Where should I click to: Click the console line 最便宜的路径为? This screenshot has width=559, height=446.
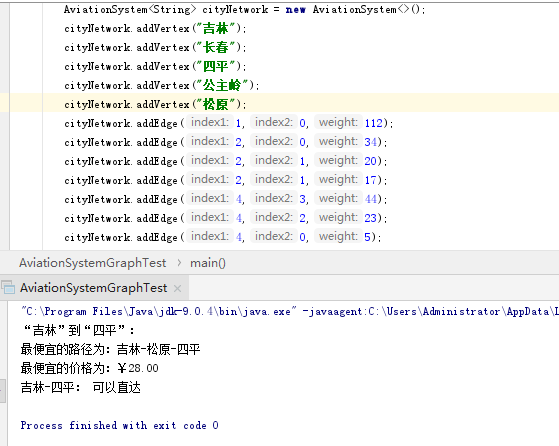[x=111, y=349]
